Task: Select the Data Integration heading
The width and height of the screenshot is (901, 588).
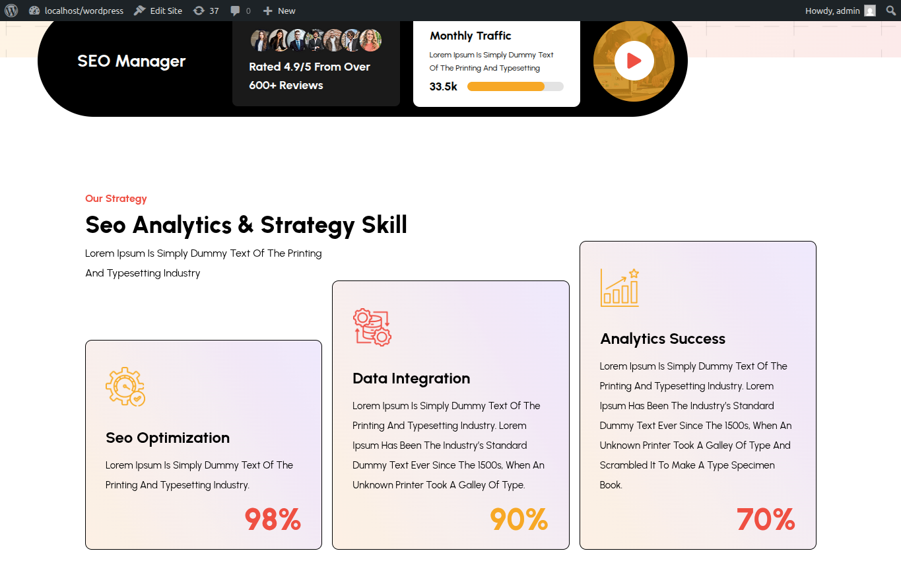Action: [411, 379]
